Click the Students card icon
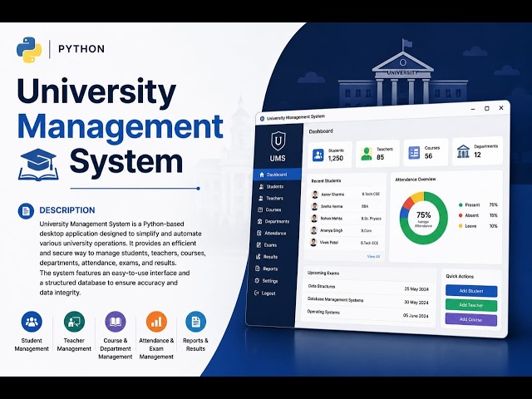Viewport: 532px width, 399px height. tap(318, 155)
